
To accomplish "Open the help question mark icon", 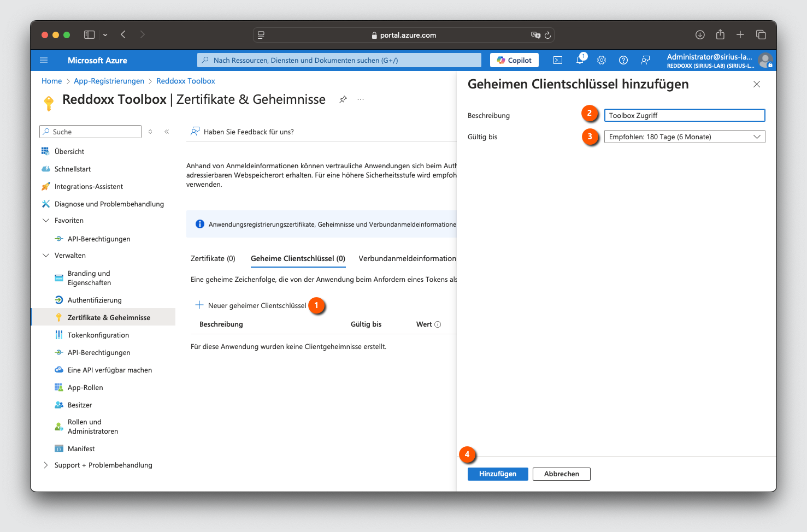I will coord(623,60).
